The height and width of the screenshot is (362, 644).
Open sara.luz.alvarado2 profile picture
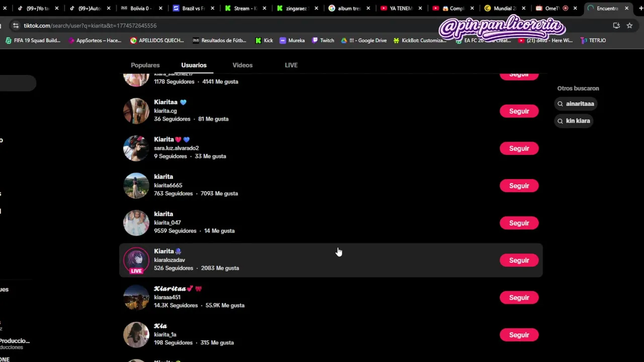(x=136, y=148)
